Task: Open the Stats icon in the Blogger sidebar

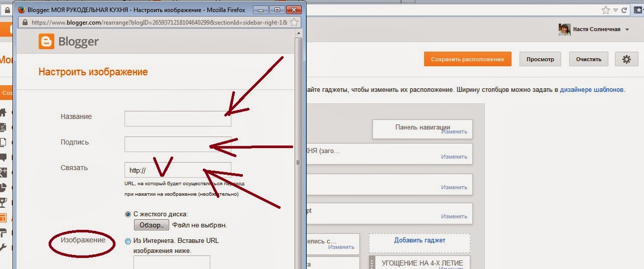Action: 3,187
